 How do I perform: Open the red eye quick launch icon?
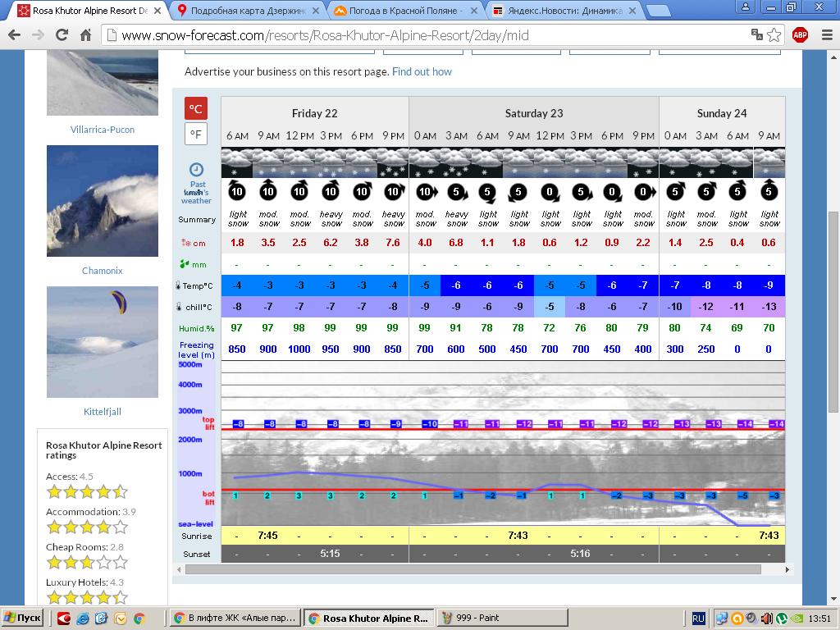point(64,619)
